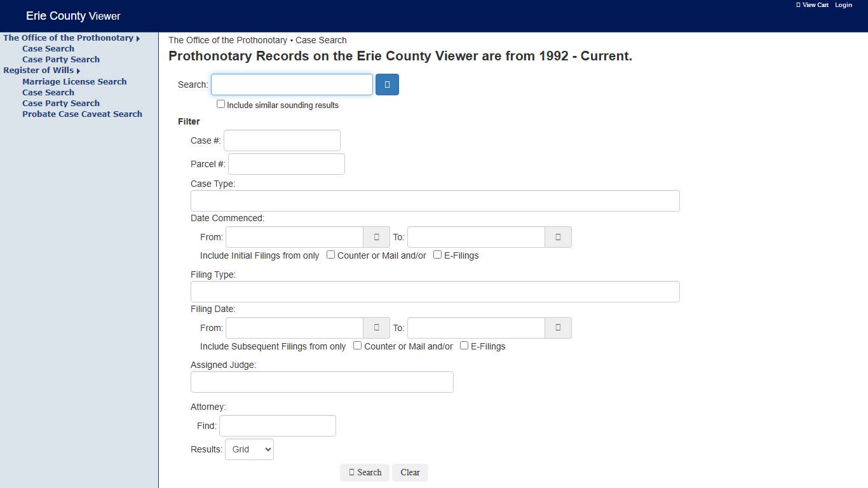
Task: Check Counter or Mail for Initial Filings
Action: click(331, 255)
